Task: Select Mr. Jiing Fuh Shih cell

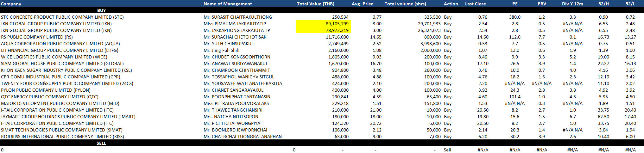Action: point(221,50)
